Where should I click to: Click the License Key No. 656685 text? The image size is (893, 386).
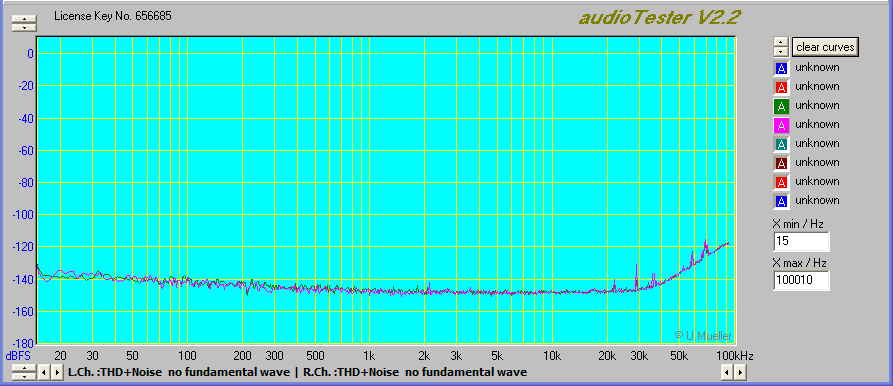(113, 16)
